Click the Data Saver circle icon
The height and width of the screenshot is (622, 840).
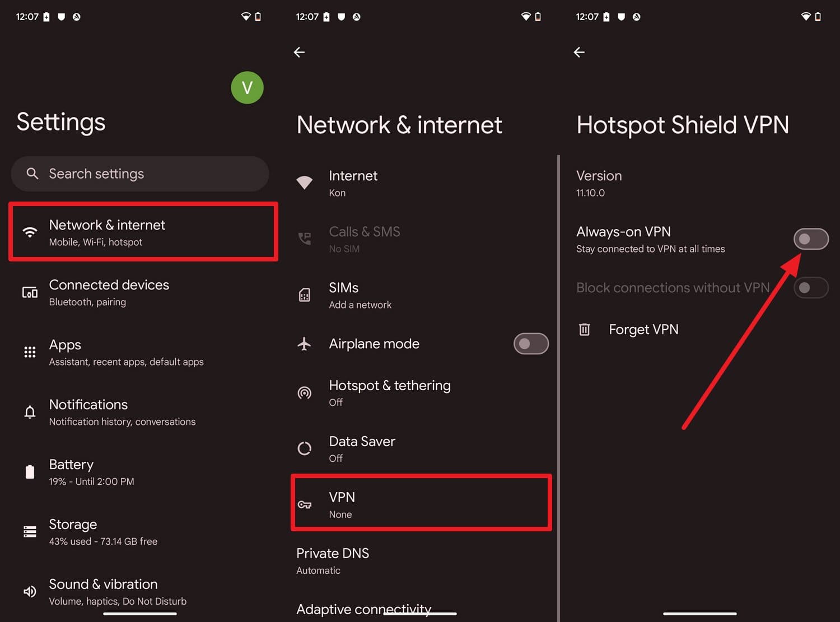click(304, 448)
